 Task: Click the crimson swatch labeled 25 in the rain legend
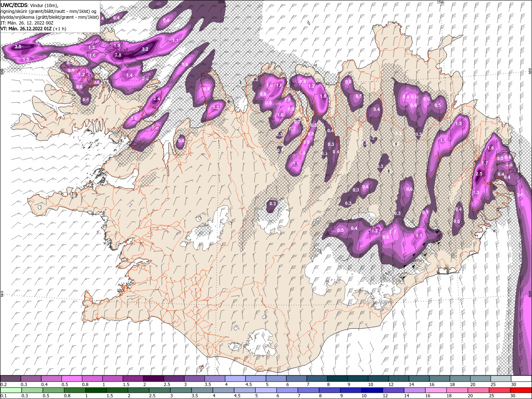(x=500, y=390)
